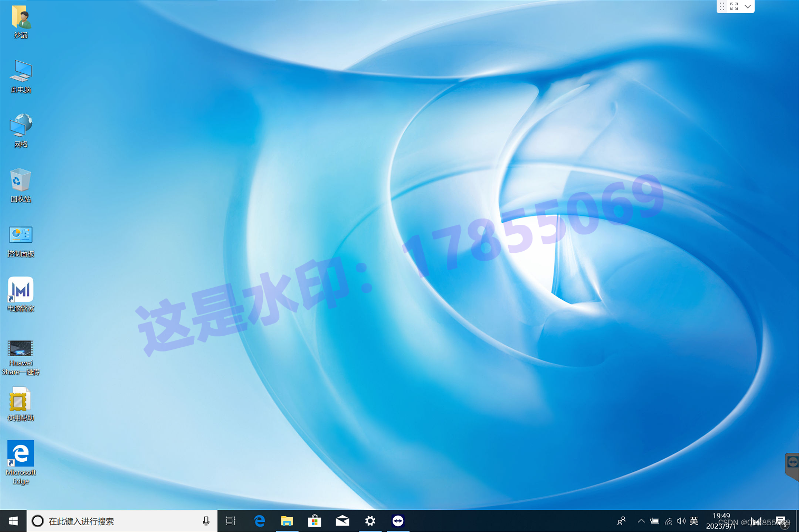
Task: Click the fullscreen icon in remote toolbar
Action: tap(734, 6)
